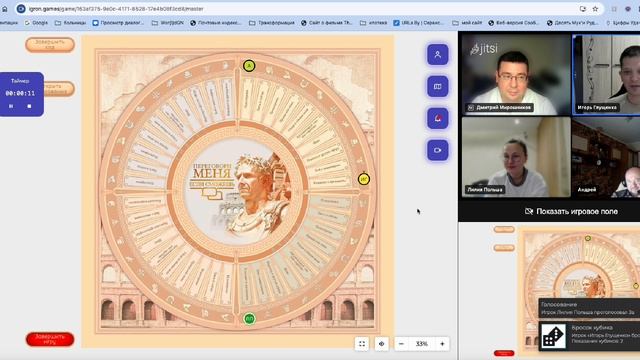Click the 'Таймер' label in timer widget
The image size is (640, 360).
click(20, 81)
